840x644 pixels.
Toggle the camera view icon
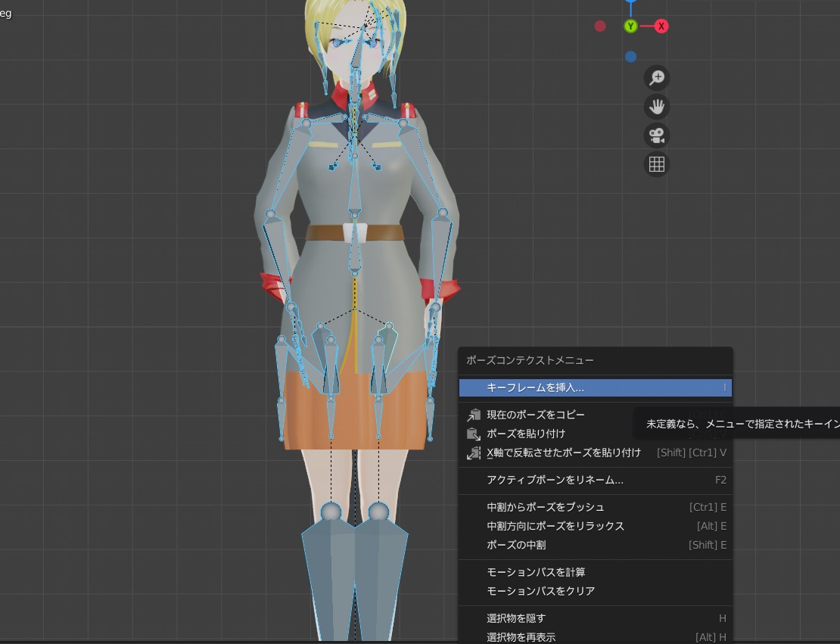(656, 135)
